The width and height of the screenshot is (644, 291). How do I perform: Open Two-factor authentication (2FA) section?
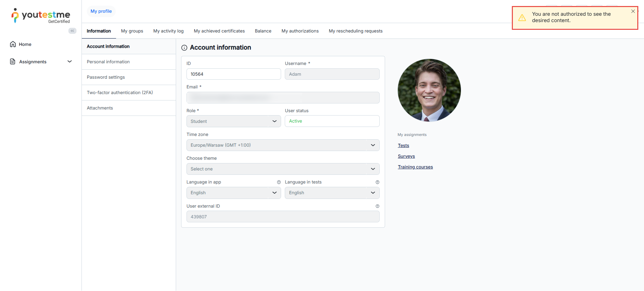(x=120, y=93)
